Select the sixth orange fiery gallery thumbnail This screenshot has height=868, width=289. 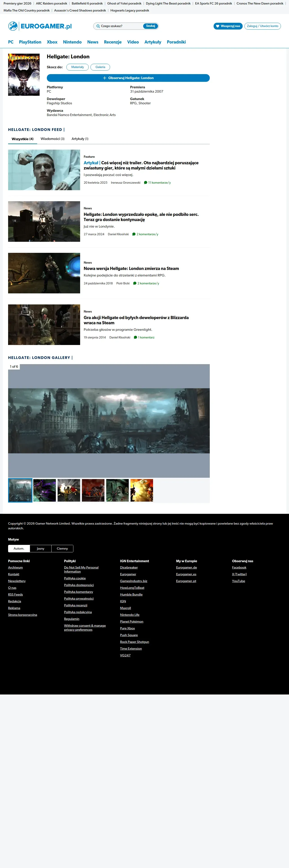pos(142,490)
